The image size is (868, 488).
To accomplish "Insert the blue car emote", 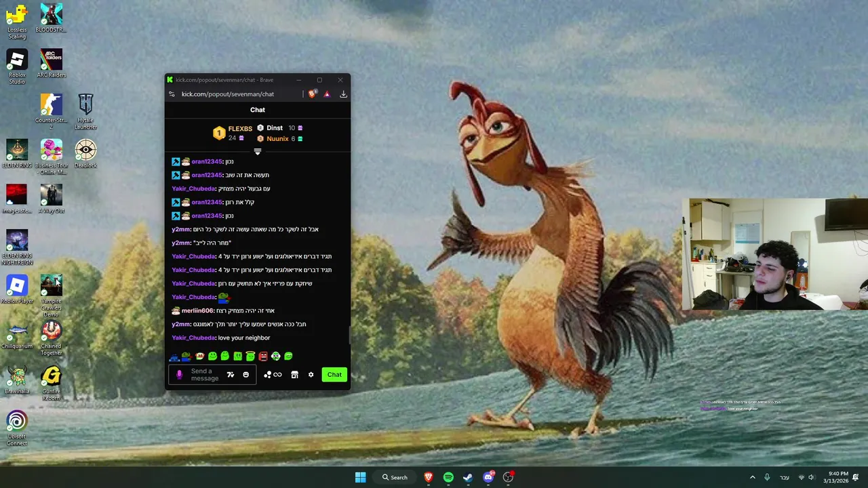I will tap(174, 356).
